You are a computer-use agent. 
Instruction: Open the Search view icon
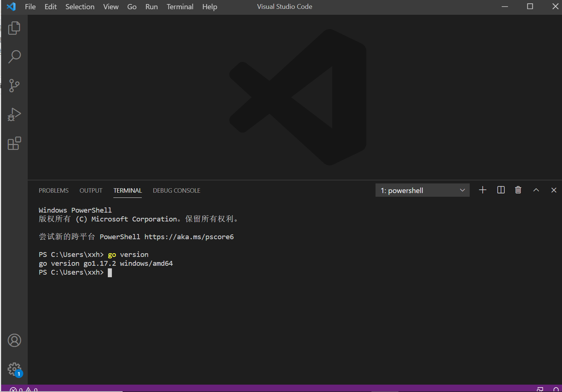pyautogui.click(x=14, y=57)
